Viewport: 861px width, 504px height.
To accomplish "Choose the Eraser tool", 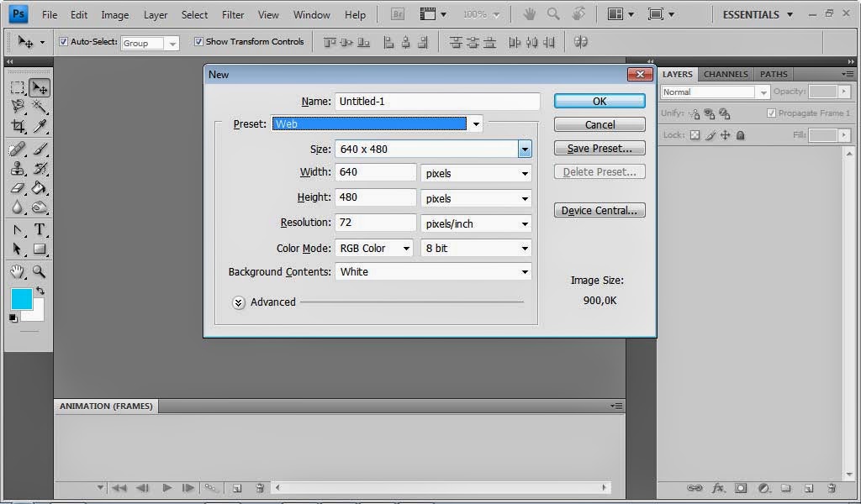I will [x=18, y=188].
